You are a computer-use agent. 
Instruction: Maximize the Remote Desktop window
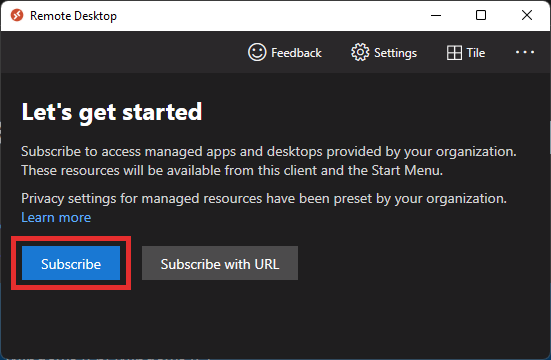[x=481, y=15]
